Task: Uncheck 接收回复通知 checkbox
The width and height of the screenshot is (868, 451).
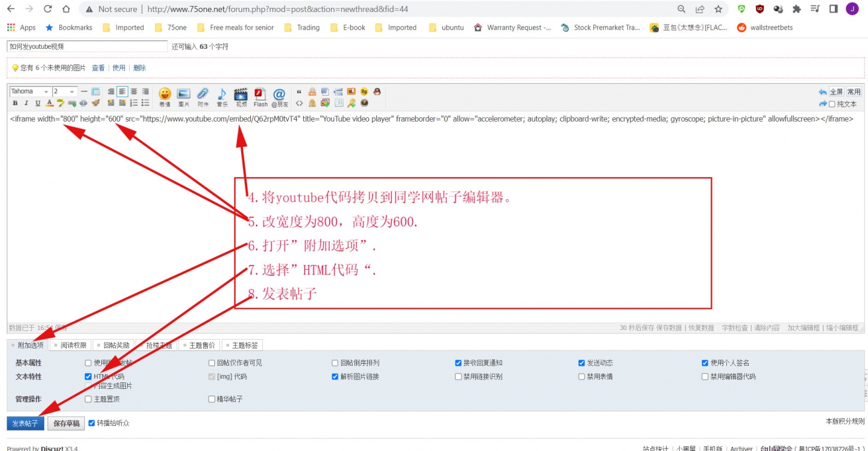Action: coord(458,363)
